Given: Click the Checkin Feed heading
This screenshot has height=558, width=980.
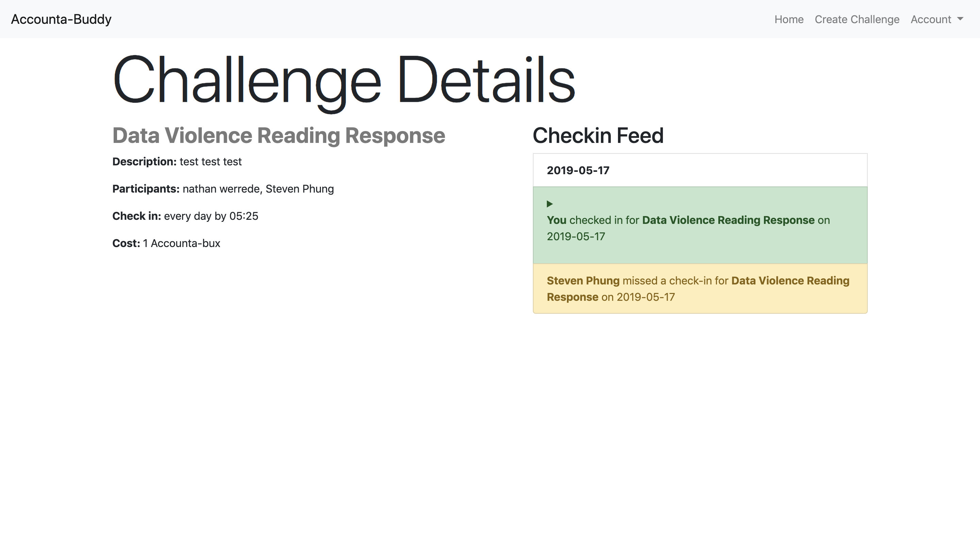Looking at the screenshot, I should [x=598, y=135].
